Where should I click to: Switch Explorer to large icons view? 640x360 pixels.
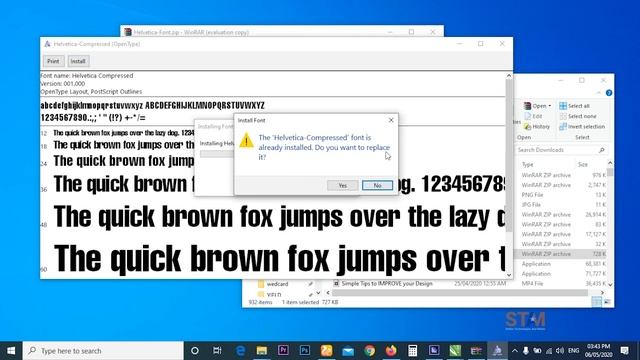(607, 302)
